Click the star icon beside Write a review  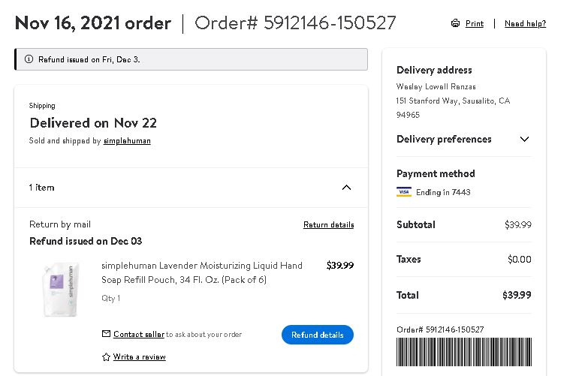106,357
